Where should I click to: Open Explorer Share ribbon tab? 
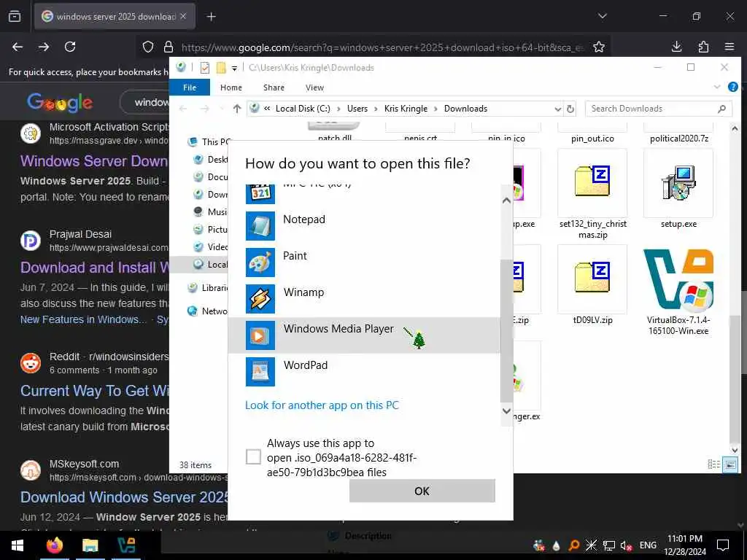(x=274, y=87)
